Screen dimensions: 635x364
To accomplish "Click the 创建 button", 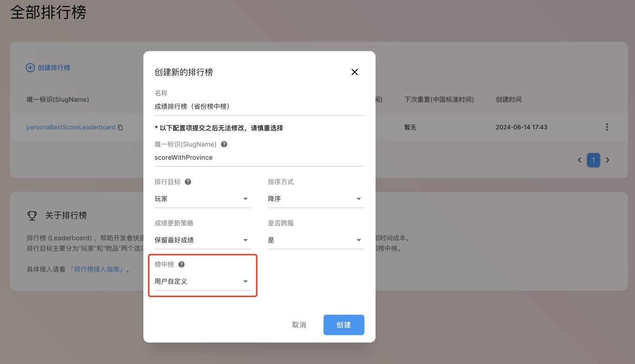I will pos(343,325).
